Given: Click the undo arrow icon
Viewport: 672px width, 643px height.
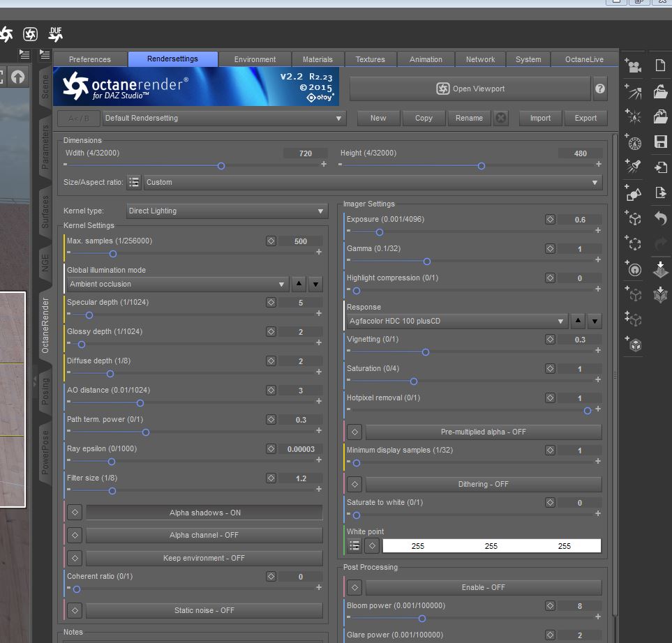Looking at the screenshot, I should (x=660, y=218).
